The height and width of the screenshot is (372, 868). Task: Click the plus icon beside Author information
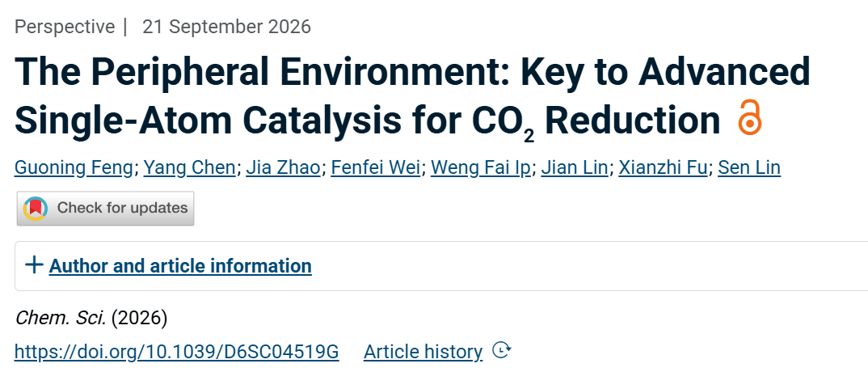(x=34, y=264)
